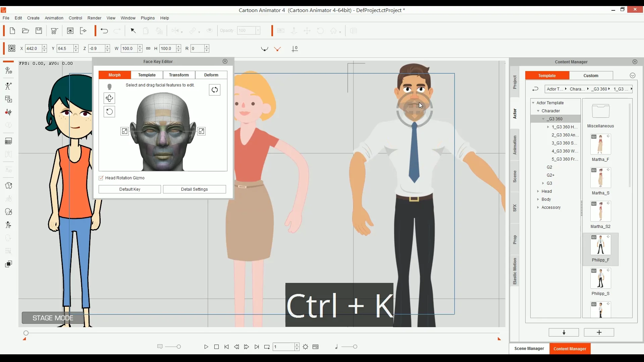This screenshot has width=644, height=362.
Task: Toggle the width-height aspect lock
Action: (x=148, y=49)
